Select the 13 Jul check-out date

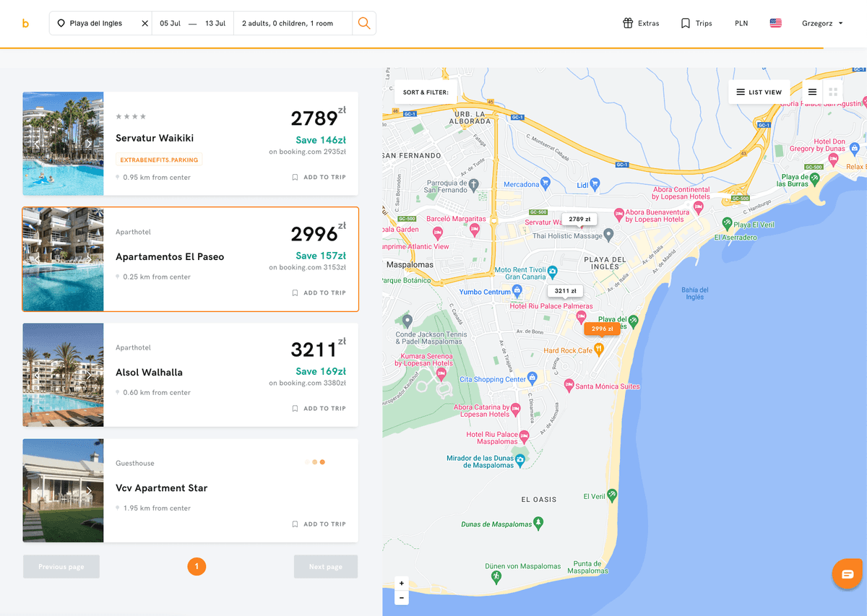click(215, 23)
